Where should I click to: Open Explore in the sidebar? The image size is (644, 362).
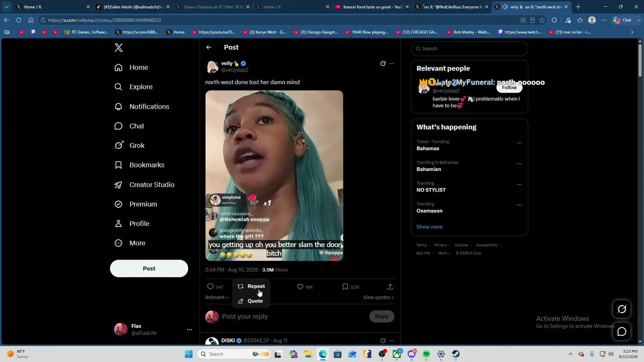pyautogui.click(x=133, y=87)
